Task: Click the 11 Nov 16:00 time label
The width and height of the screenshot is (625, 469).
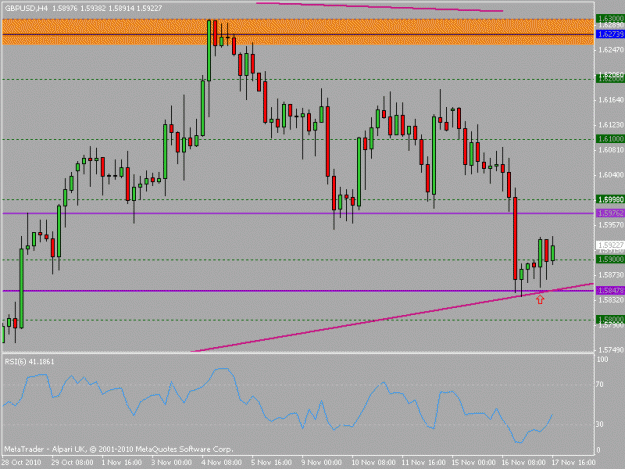Action: (423, 462)
